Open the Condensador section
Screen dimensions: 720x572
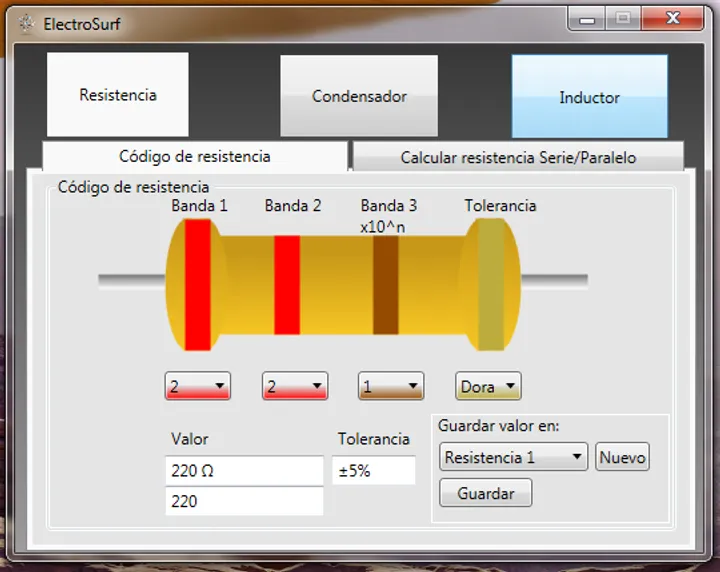[x=359, y=96]
